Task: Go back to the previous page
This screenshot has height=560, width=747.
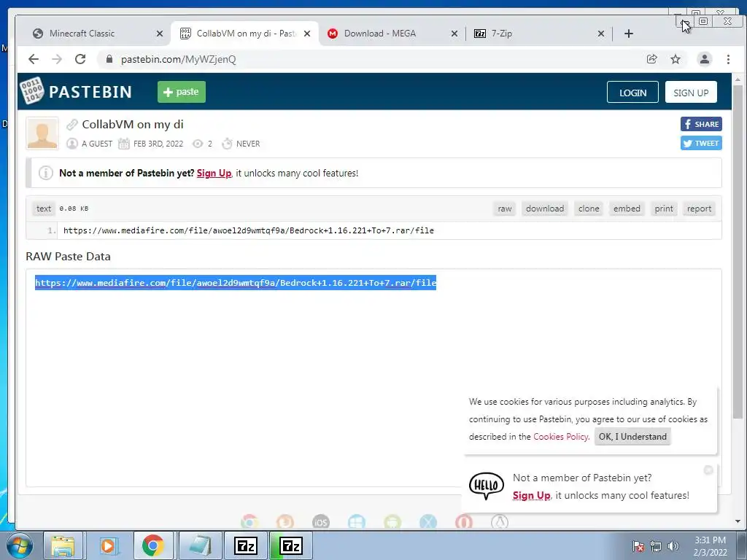Action: coord(34,59)
